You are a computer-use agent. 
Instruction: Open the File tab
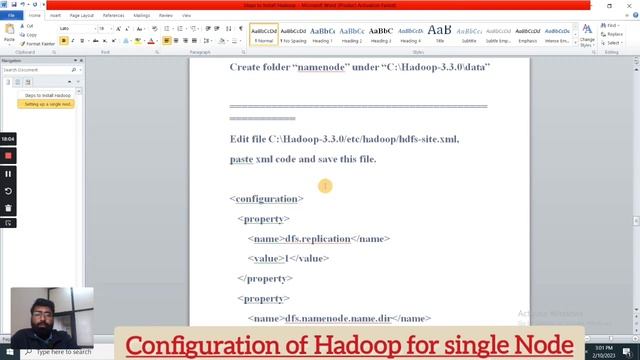[11, 16]
